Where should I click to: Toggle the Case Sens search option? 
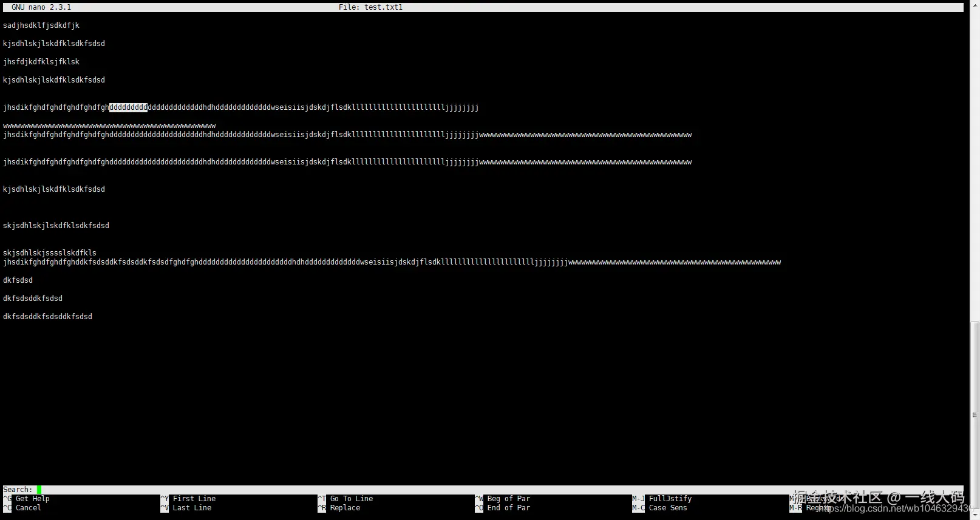pos(659,508)
